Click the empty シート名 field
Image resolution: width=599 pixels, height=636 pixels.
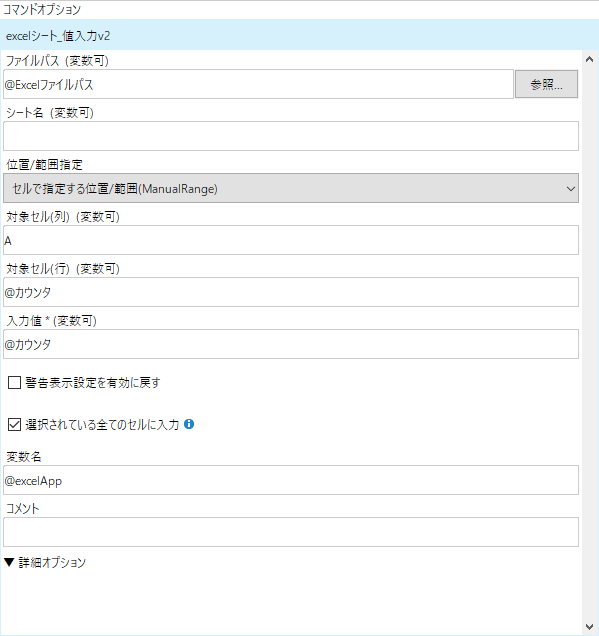291,136
